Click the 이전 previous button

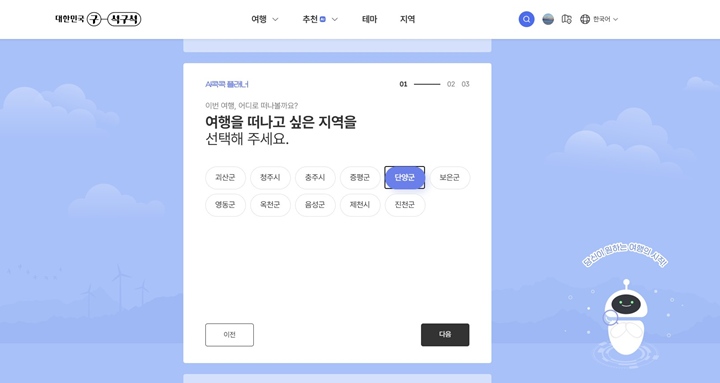(x=229, y=335)
